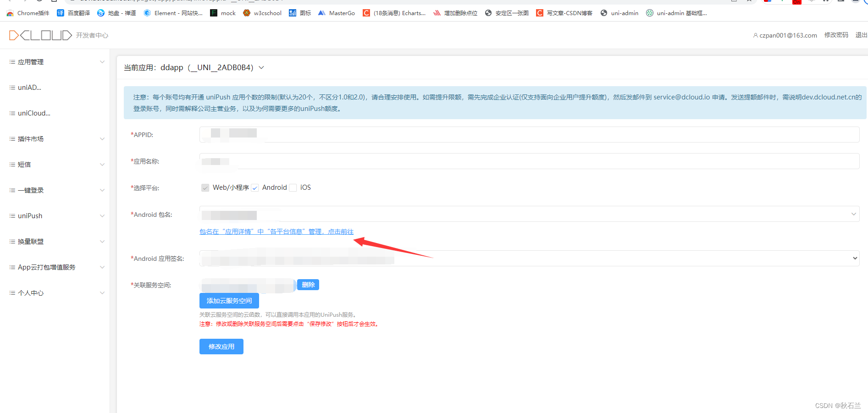Viewport: 868px width, 413px height.
Task: Click the 修改应用 button
Action: pos(221,347)
